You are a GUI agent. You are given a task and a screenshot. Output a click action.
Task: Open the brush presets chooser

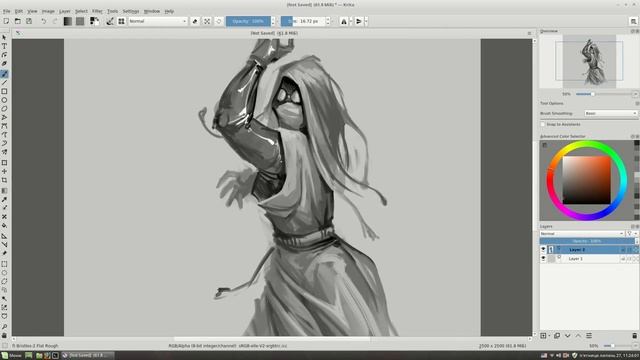coord(121,21)
